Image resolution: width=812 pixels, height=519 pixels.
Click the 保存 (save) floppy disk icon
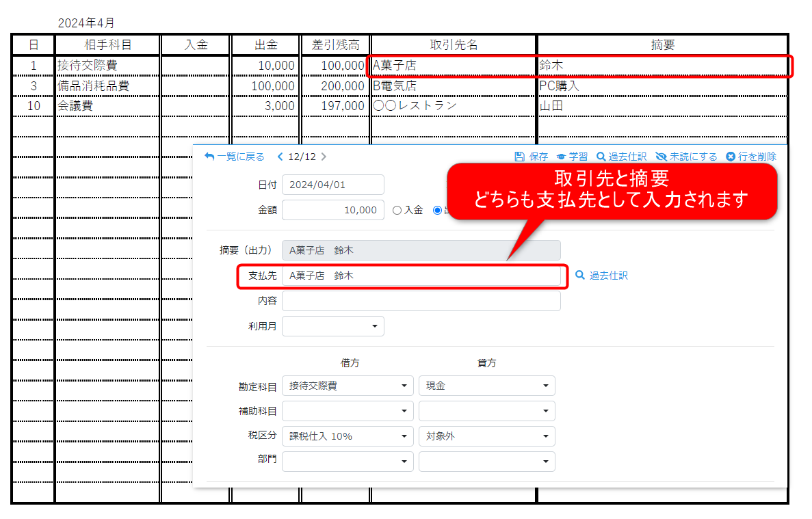(x=520, y=157)
